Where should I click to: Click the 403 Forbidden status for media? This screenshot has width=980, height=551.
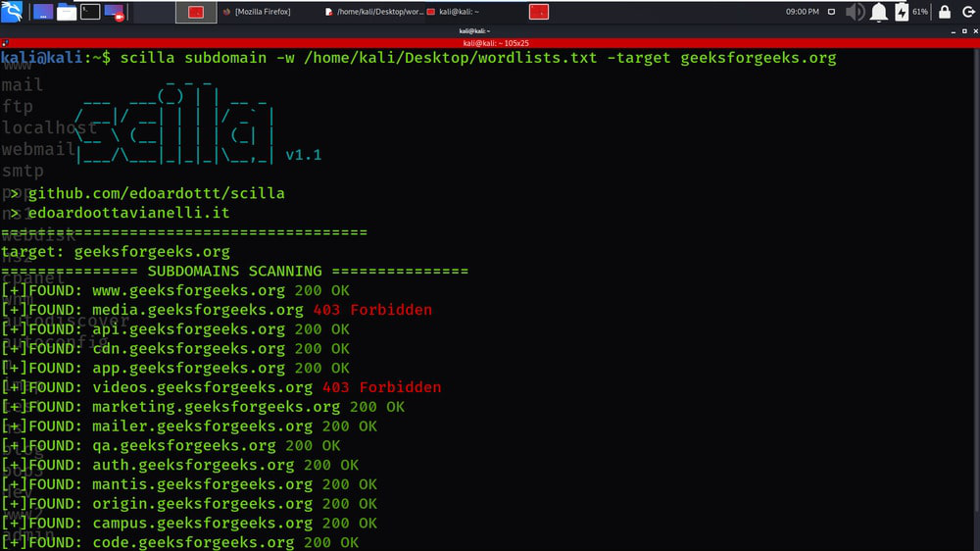372,310
